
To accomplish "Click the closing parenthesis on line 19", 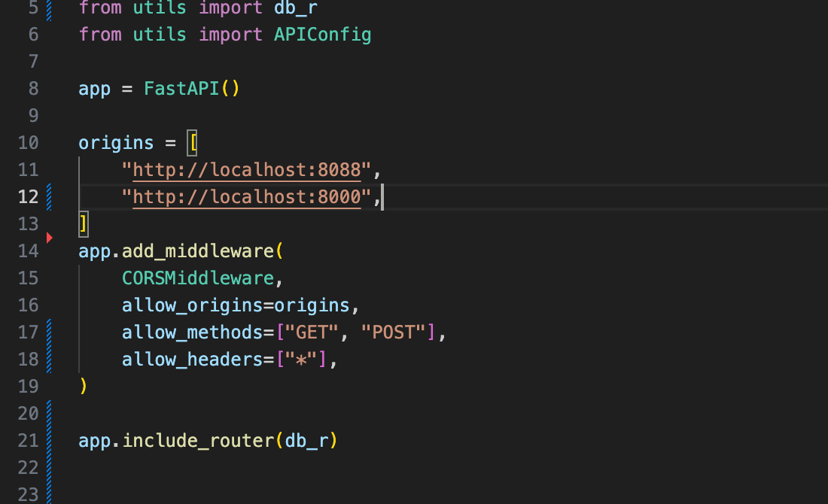I will [x=84, y=387].
